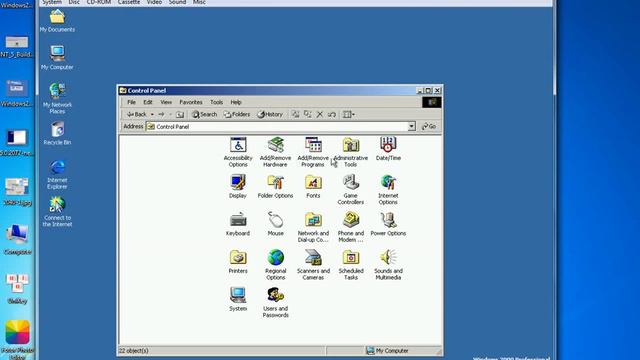Open emulator Video menu
This screenshot has width=640, height=360.
tap(154, 2)
